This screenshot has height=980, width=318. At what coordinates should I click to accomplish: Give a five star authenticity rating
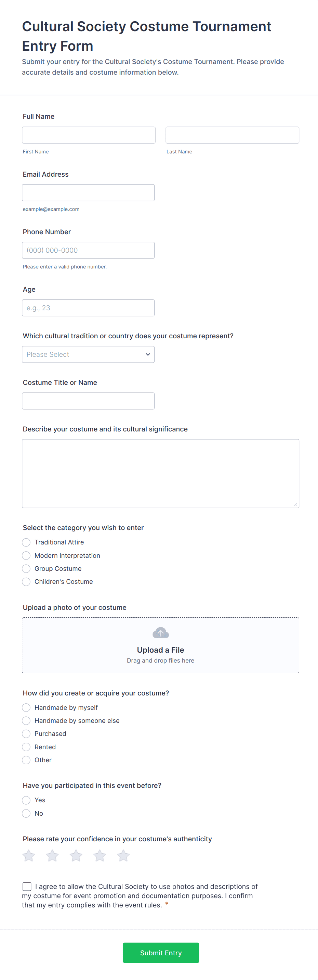click(123, 856)
